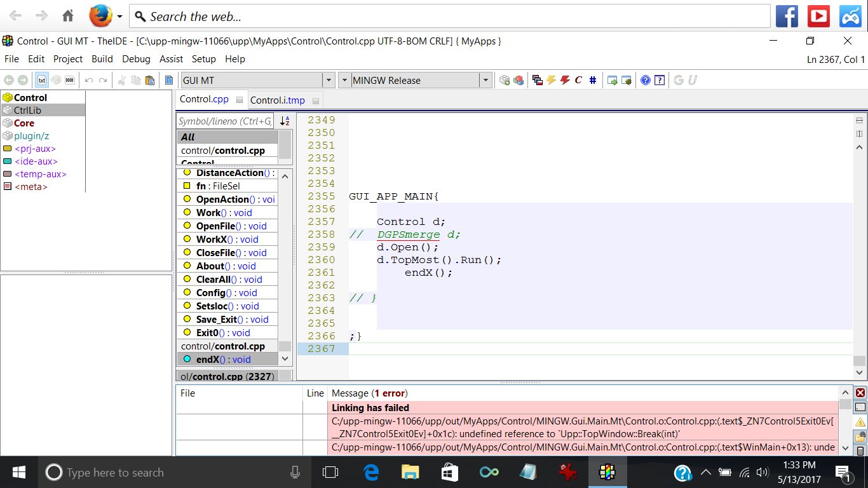868x488 pixels.
Task: Open Windows File Explorer from the taskbar
Action: [x=410, y=472]
